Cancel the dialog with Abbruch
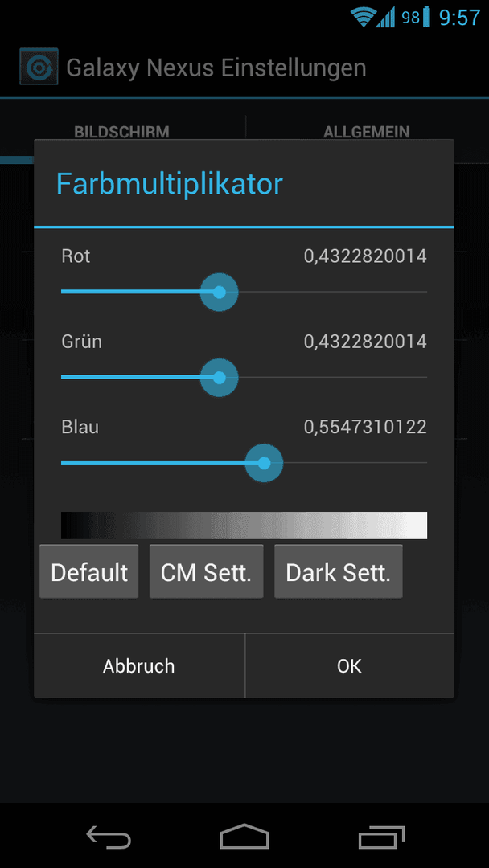489x868 pixels. [139, 665]
